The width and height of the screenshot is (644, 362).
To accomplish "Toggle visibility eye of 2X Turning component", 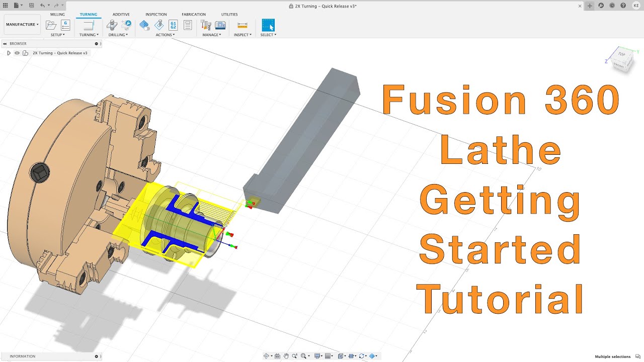I will [17, 53].
